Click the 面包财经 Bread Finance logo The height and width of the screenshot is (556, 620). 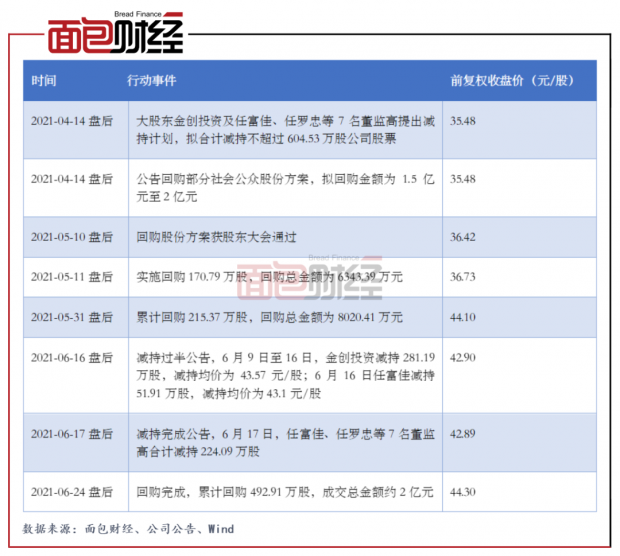115,32
